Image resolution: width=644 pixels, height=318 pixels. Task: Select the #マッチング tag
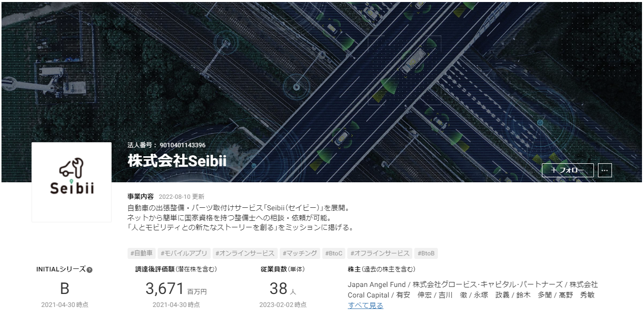[x=299, y=253]
